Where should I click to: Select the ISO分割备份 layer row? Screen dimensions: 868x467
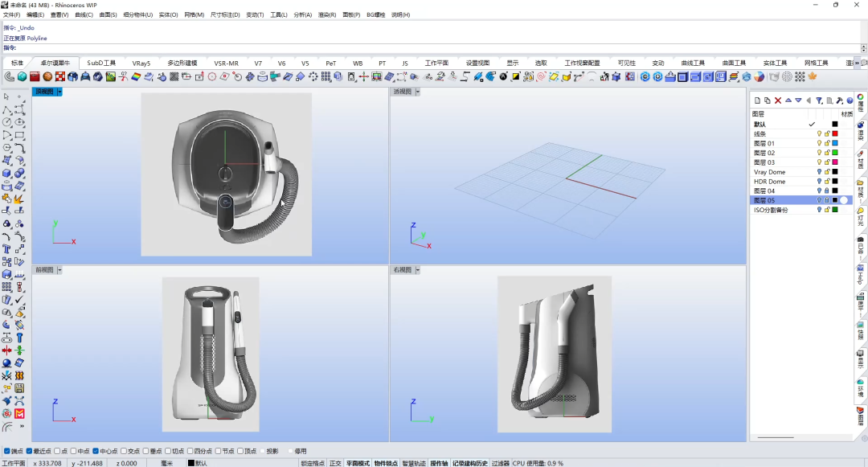[801, 210]
